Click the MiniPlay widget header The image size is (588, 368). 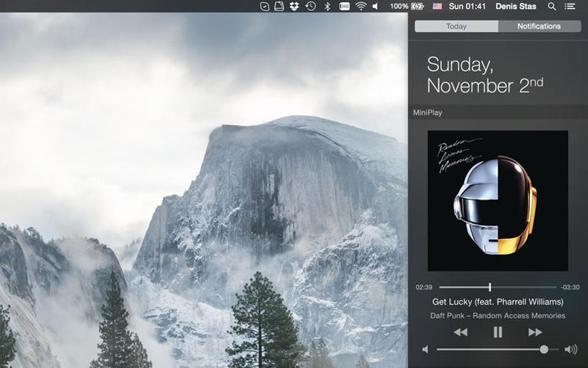click(x=498, y=112)
